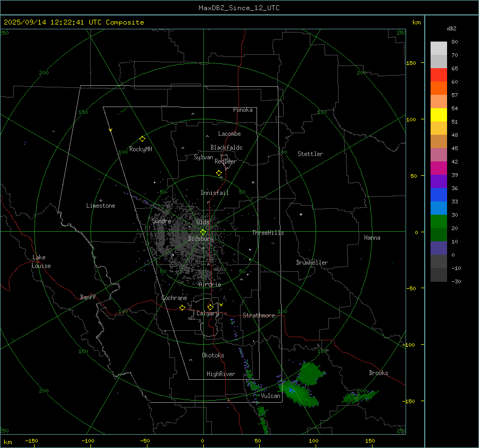The width and height of the screenshot is (479, 448).
Task: Click the km unit label at top right
Action: pyautogui.click(x=416, y=22)
